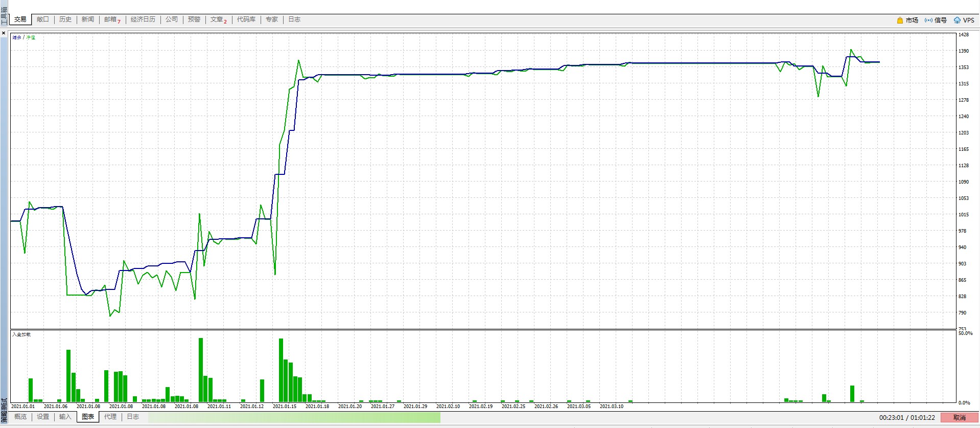Close the strategy tester panel with the X
Image resolution: width=980 pixels, height=428 pixels.
click(x=4, y=33)
